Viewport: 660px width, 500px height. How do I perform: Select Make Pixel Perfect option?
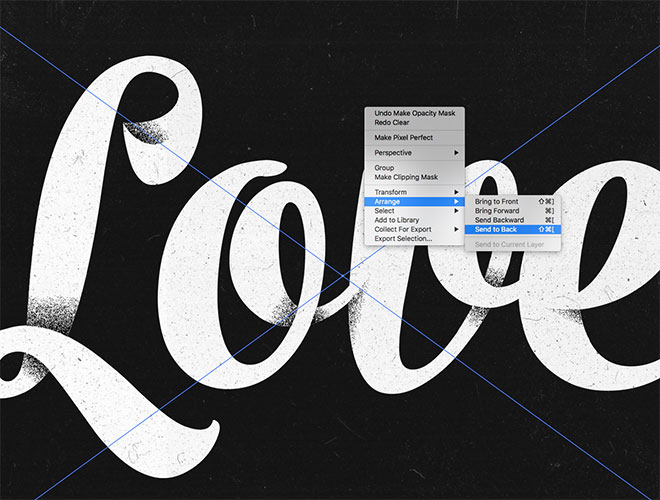(414, 138)
